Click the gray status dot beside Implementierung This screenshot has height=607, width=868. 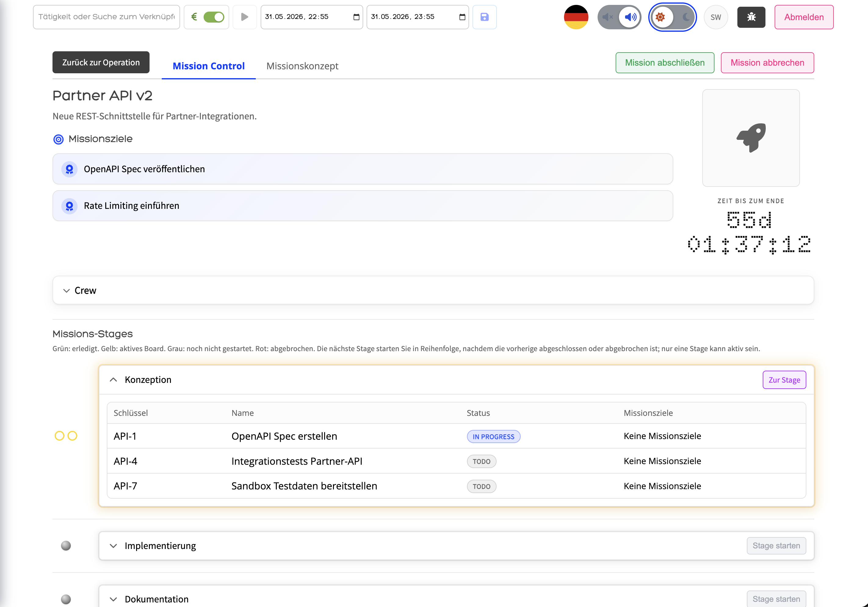point(66,546)
